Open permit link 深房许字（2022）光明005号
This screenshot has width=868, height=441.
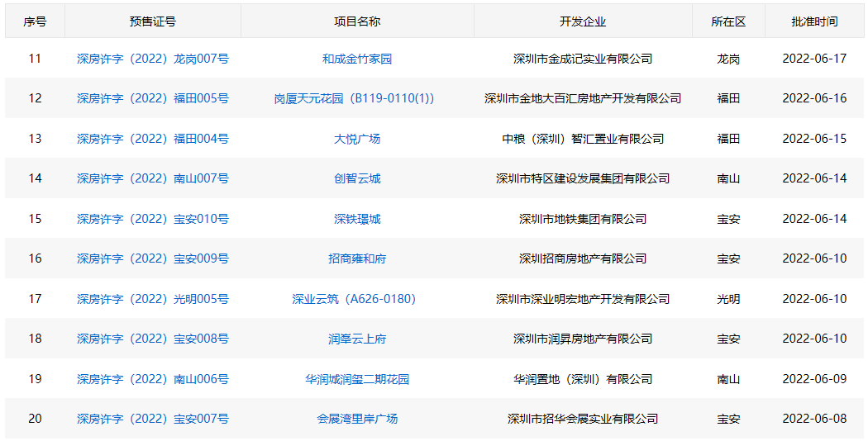coord(153,299)
